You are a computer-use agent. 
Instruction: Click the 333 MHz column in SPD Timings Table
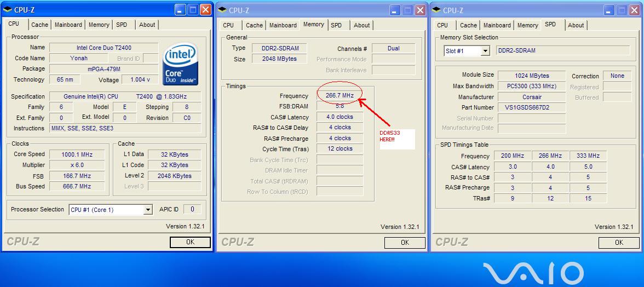tap(588, 156)
